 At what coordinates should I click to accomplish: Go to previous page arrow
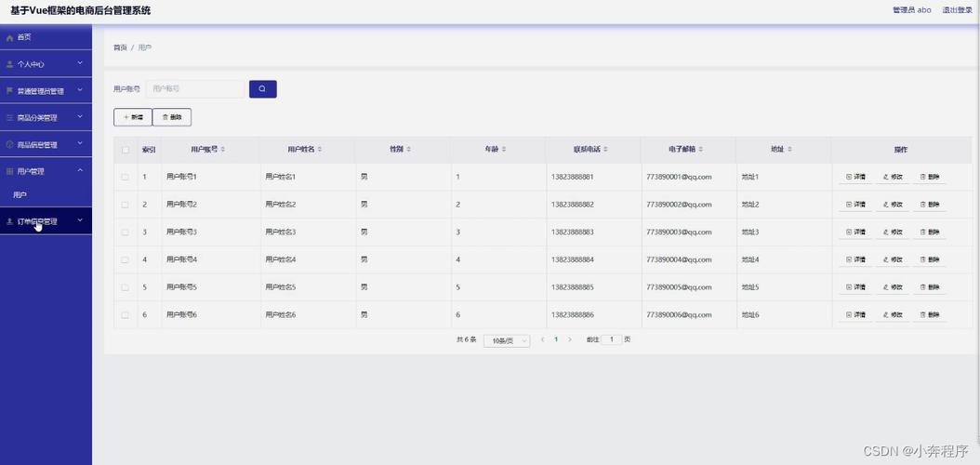coord(542,339)
